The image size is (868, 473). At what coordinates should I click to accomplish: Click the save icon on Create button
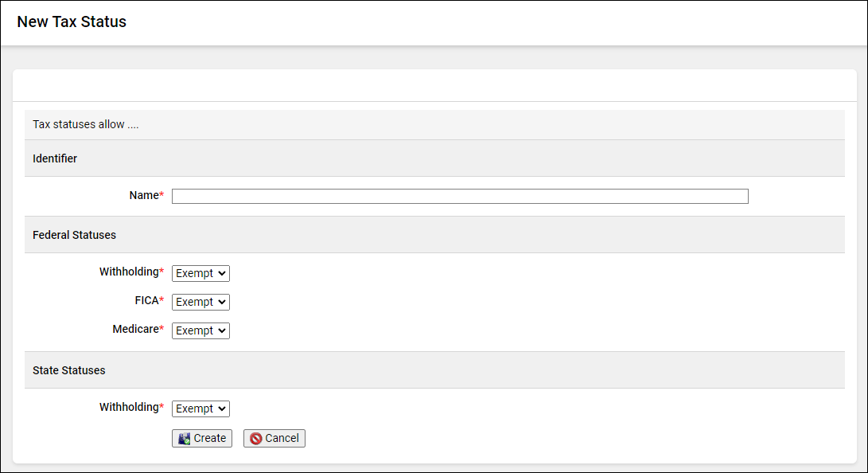coord(184,439)
